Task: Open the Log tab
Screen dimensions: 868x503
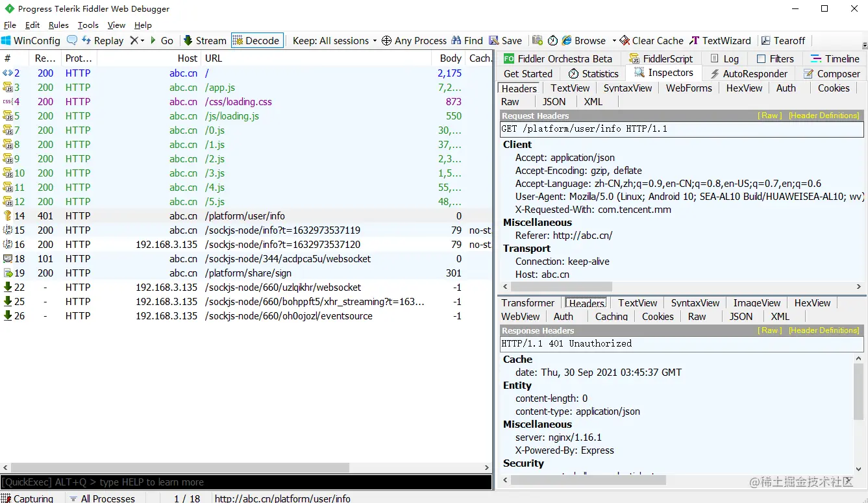Action: pos(724,58)
